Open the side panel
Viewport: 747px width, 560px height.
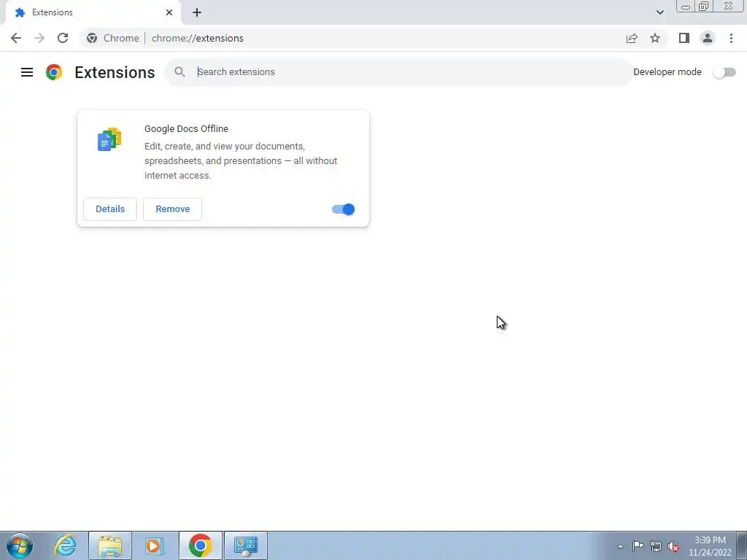pyautogui.click(x=684, y=38)
